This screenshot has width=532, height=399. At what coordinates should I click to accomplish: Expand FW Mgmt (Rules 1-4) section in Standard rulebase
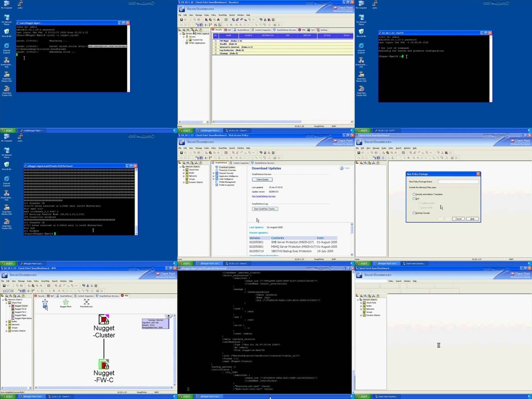(215, 41)
